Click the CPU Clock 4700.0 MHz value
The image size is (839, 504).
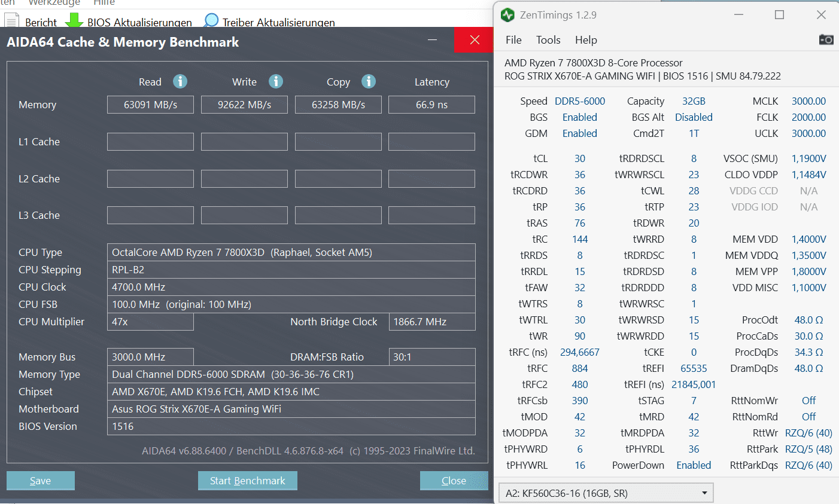click(x=291, y=287)
